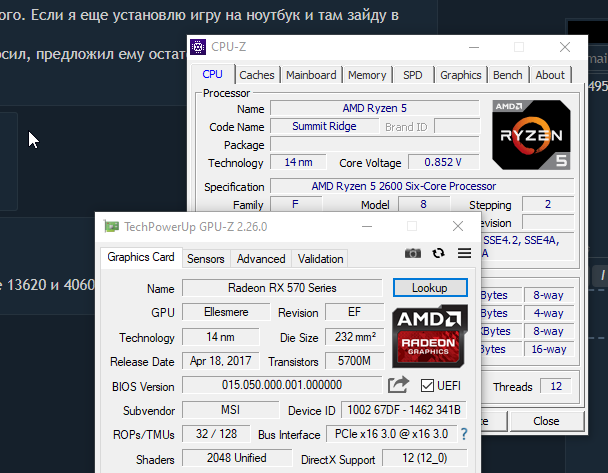Click the 16-way cache value
This screenshot has width=608, height=473.
click(549, 349)
